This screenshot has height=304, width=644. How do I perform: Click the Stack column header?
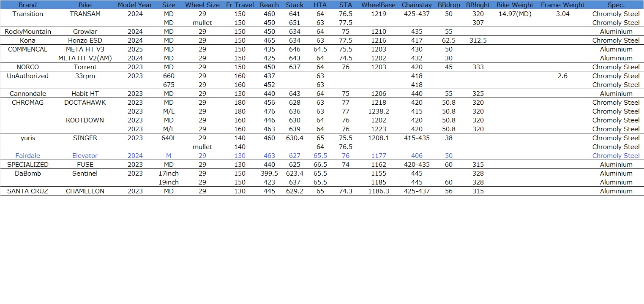(295, 5)
